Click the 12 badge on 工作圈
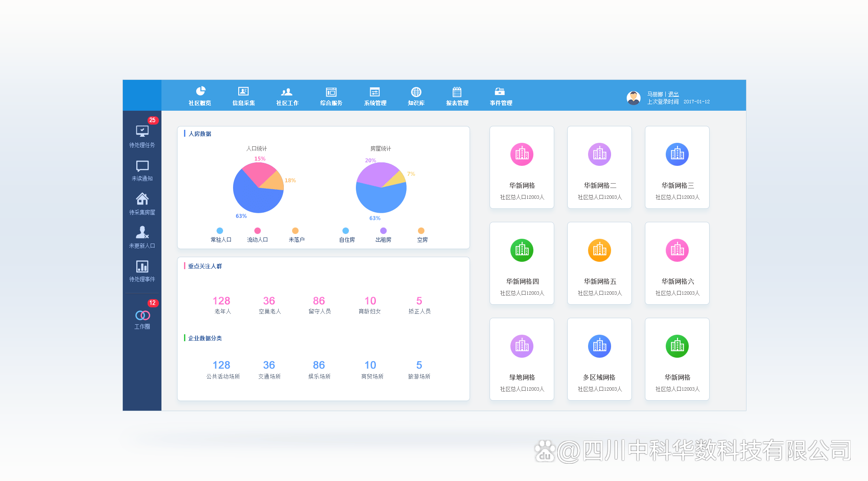The width and height of the screenshot is (868, 481). [x=152, y=303]
